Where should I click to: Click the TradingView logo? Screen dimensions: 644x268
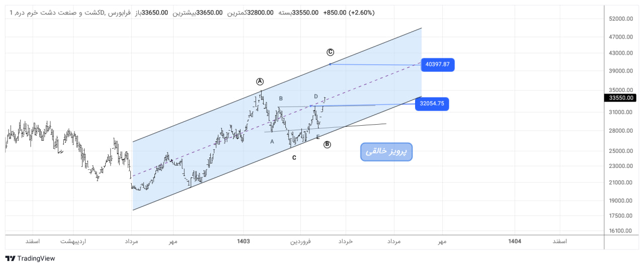(x=30, y=258)
